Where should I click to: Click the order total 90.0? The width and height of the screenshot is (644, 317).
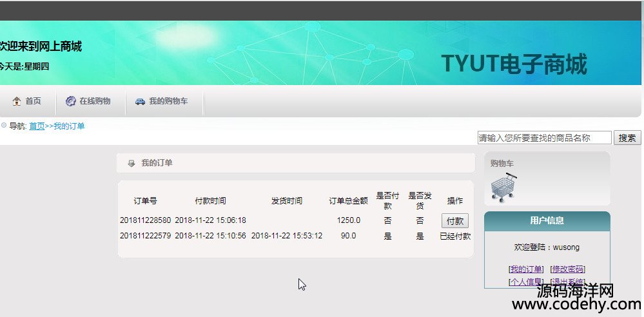click(348, 236)
